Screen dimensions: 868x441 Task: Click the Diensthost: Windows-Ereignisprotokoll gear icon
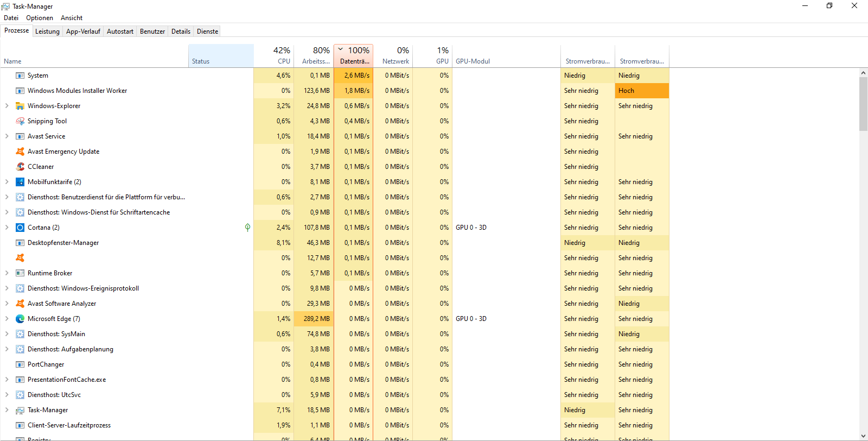20,288
